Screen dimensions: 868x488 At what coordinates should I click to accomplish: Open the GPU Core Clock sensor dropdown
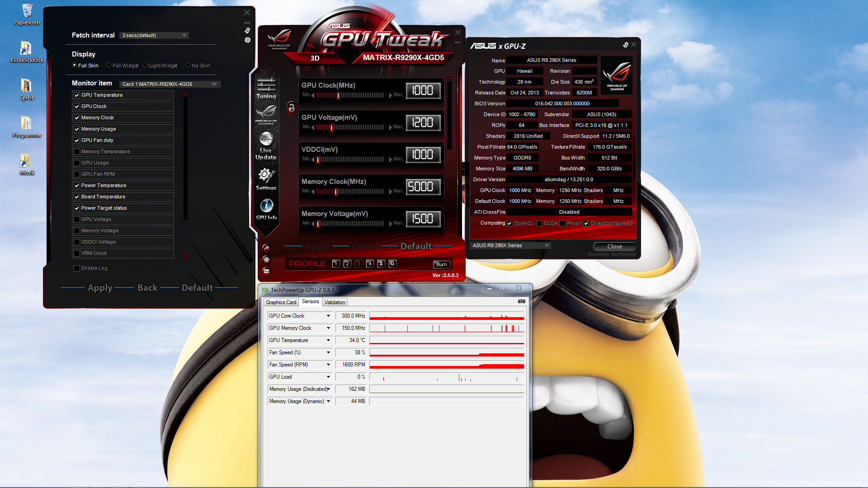point(328,316)
